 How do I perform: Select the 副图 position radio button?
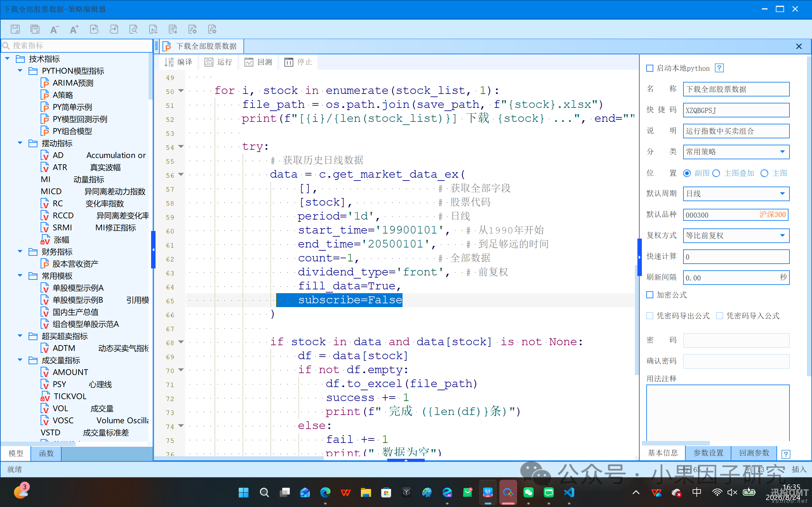point(687,173)
